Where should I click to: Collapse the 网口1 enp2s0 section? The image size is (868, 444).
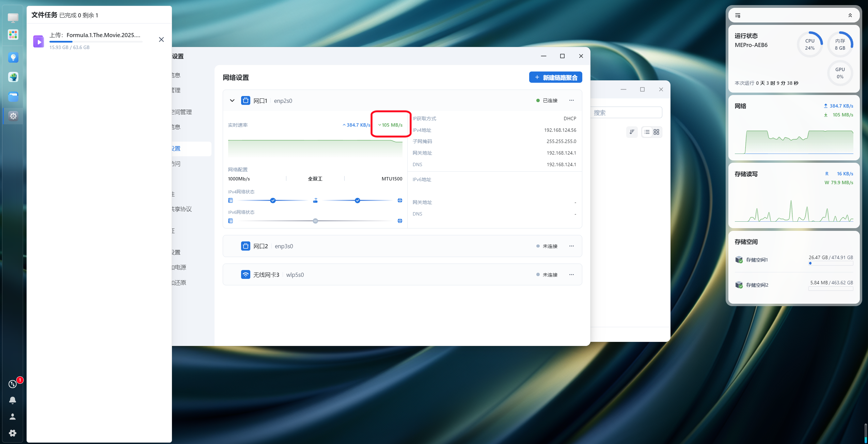coord(232,100)
